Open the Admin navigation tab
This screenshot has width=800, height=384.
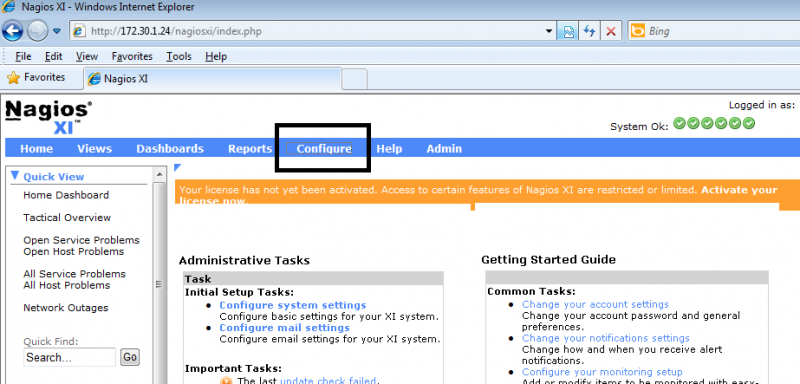444,148
